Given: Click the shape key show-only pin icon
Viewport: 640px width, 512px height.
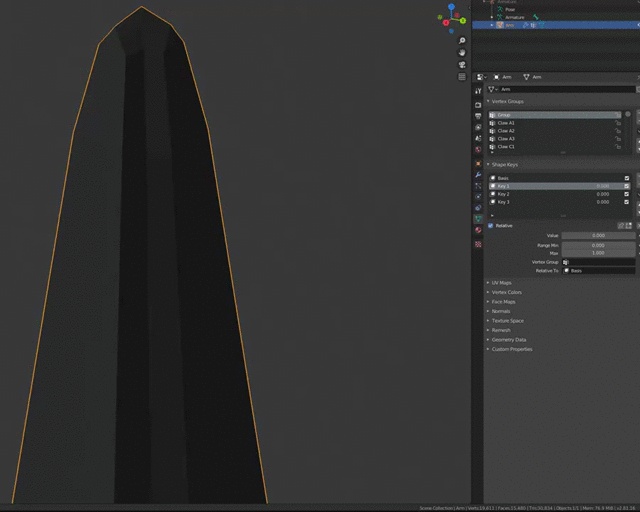Looking at the screenshot, I should coord(621,225).
